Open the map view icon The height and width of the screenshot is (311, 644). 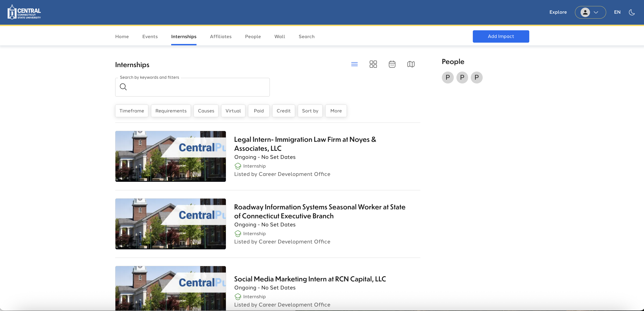click(x=411, y=64)
